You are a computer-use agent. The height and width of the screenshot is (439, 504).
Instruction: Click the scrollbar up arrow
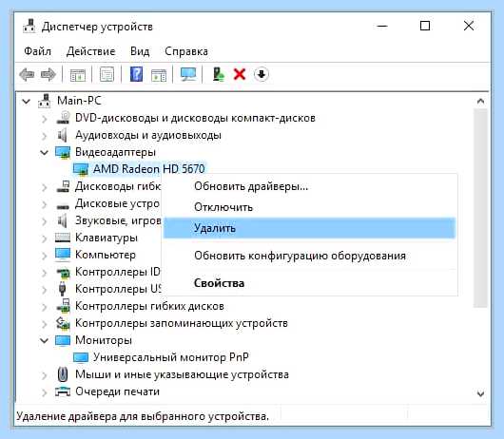click(x=480, y=102)
